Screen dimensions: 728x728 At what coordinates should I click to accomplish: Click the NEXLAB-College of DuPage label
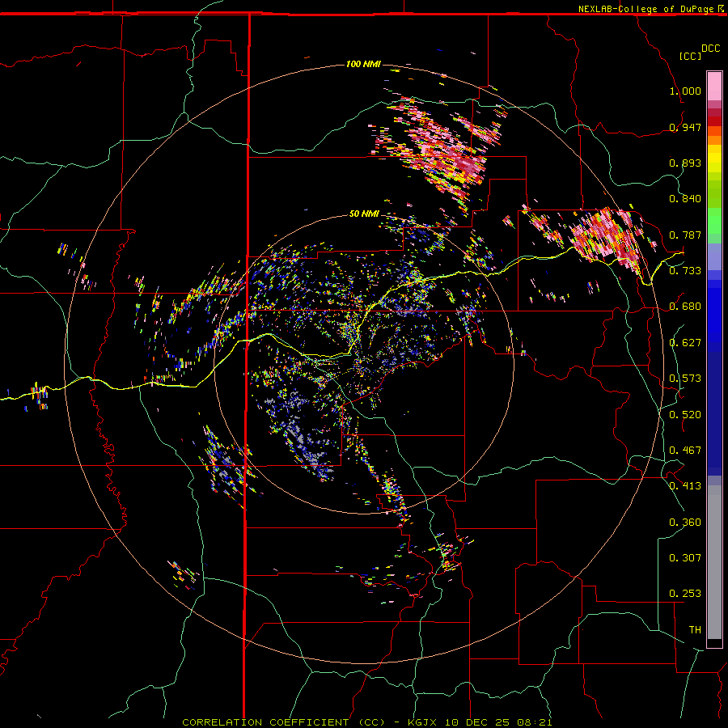coord(645,9)
